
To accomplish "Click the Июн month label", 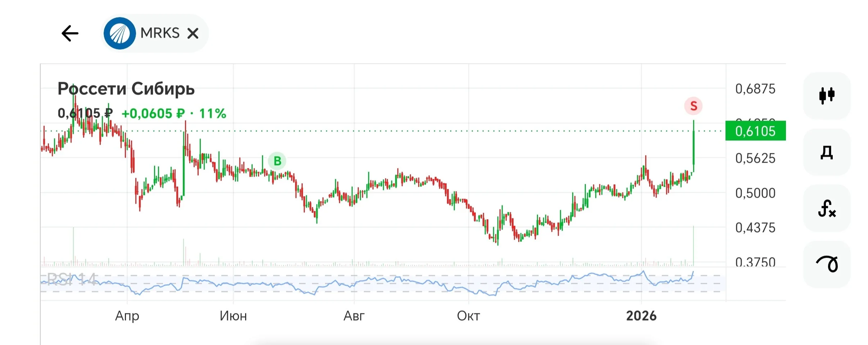I will coord(233,316).
